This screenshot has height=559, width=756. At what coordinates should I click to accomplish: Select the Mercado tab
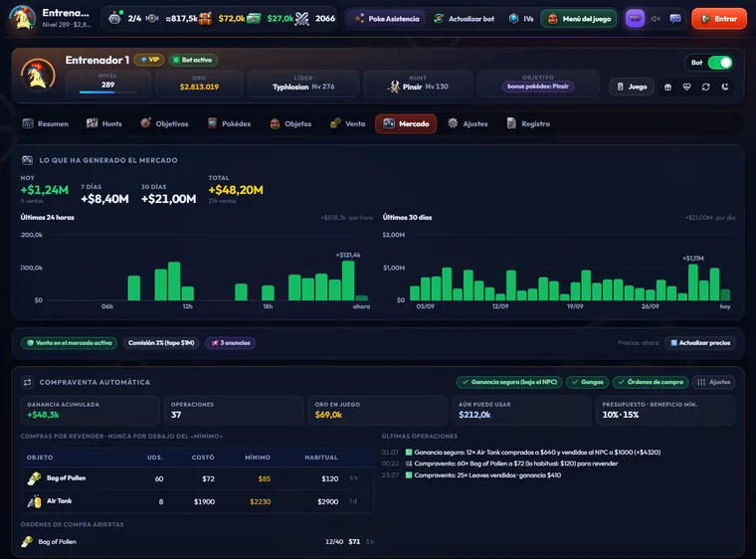coord(406,124)
